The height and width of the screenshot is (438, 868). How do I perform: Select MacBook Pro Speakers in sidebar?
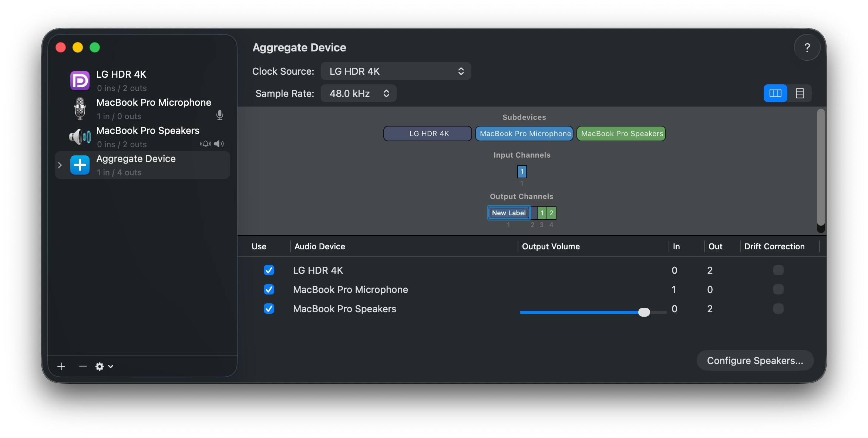click(142, 137)
